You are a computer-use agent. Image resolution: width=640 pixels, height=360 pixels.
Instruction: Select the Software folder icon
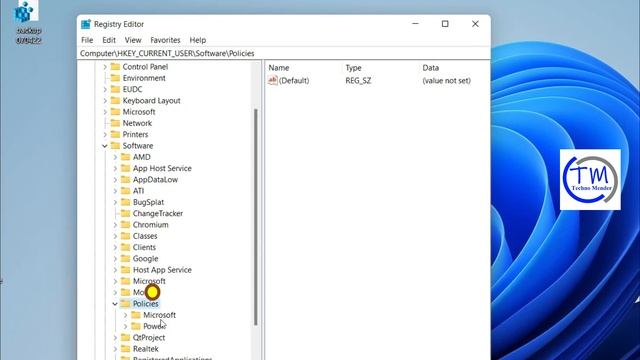click(x=116, y=146)
